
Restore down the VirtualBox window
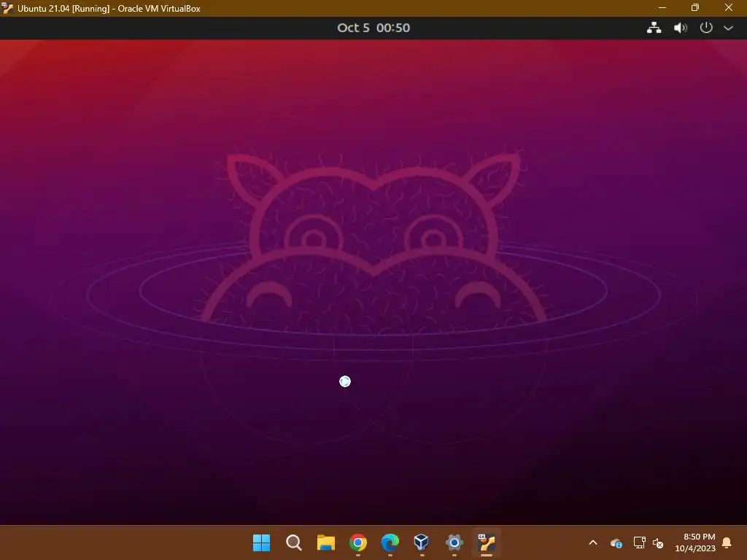(695, 7)
